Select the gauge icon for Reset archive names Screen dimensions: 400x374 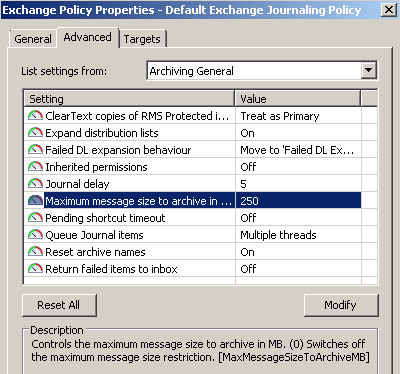(x=35, y=252)
